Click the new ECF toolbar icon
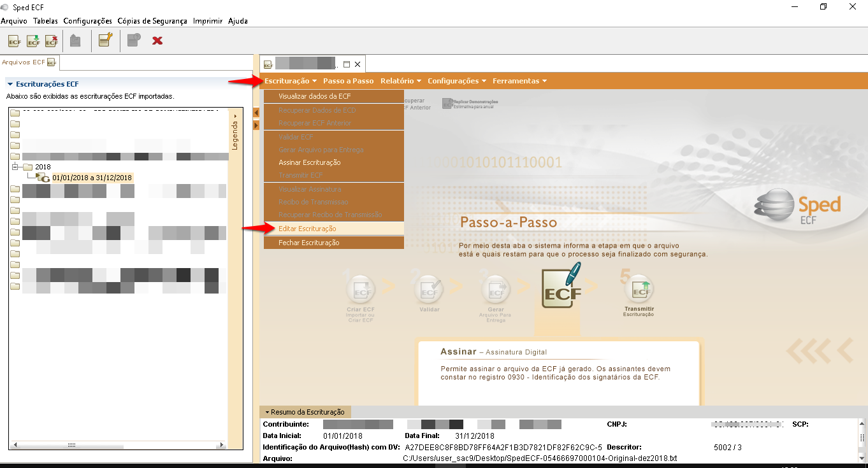The width and height of the screenshot is (868, 468). point(14,41)
